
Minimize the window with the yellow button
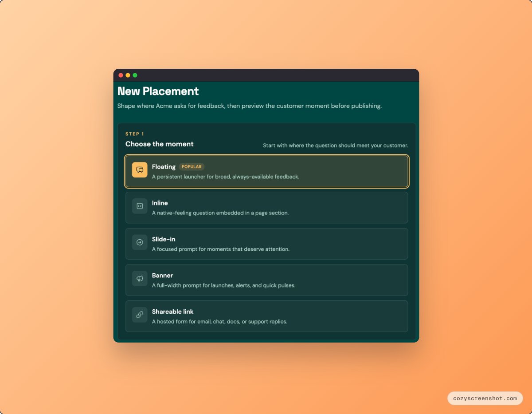(128, 75)
